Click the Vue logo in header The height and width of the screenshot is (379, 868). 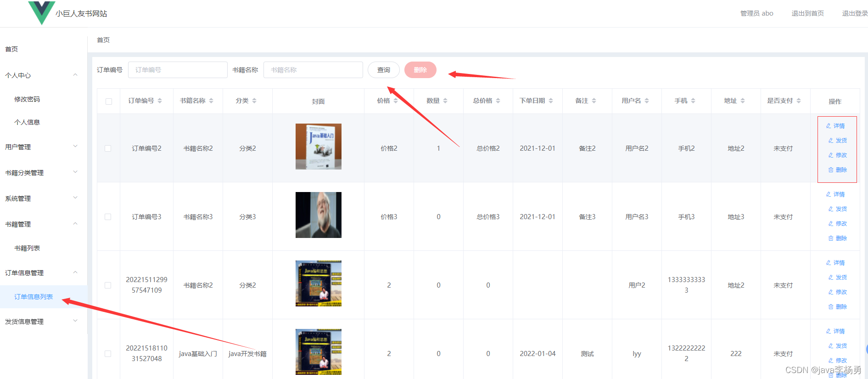click(41, 12)
